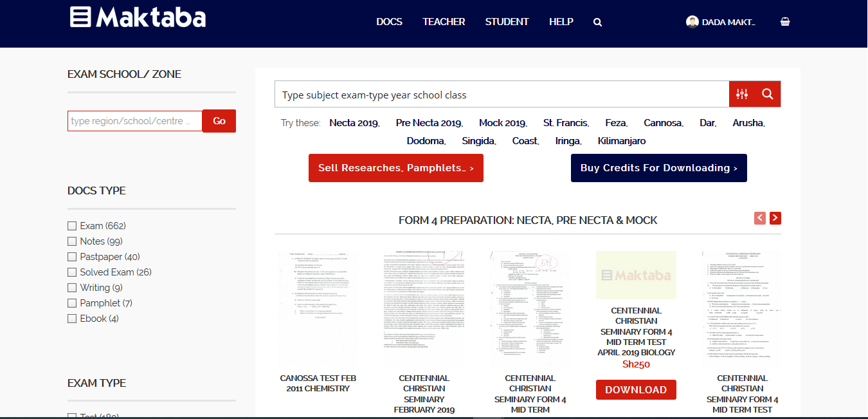This screenshot has width=868, height=419.
Task: Tick the Pamphlet (7) checkbox
Action: 72,303
